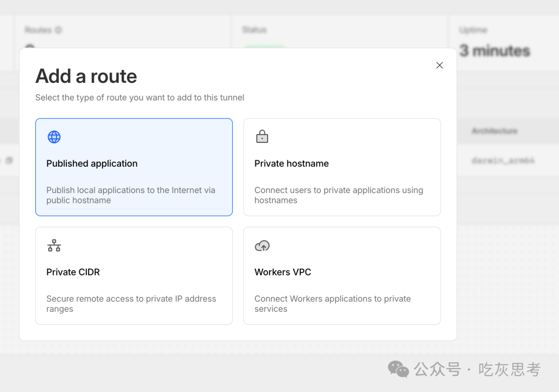559x392 pixels.
Task: Click the "Add a route" dialog heading
Action: point(86,76)
